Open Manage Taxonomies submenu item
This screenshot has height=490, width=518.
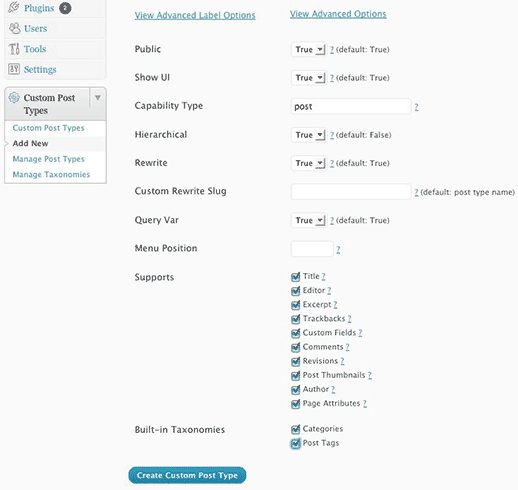point(51,174)
